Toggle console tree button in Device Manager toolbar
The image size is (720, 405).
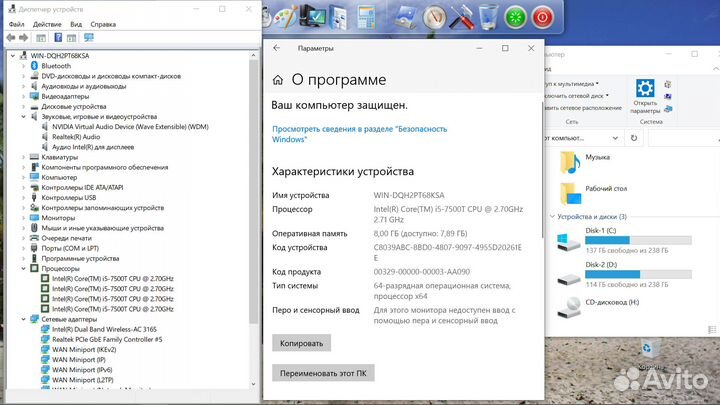(x=41, y=38)
